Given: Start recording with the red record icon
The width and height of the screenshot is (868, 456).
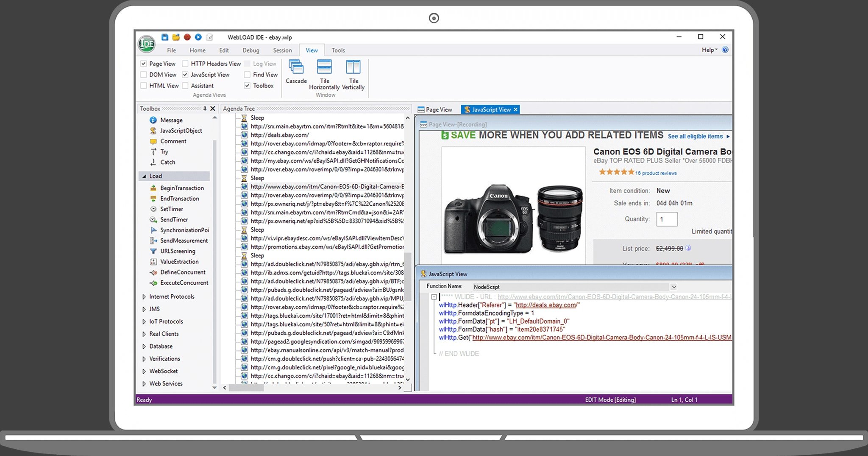Looking at the screenshot, I should (187, 37).
